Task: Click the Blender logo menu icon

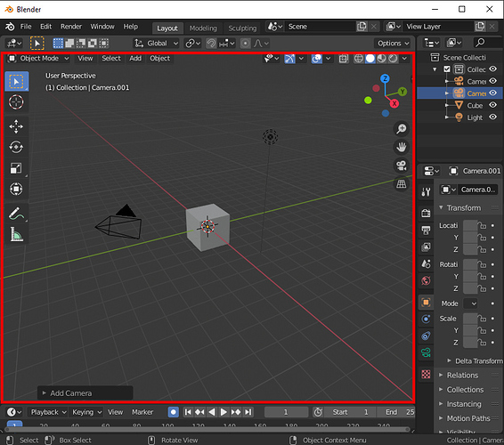Action: coord(10,27)
